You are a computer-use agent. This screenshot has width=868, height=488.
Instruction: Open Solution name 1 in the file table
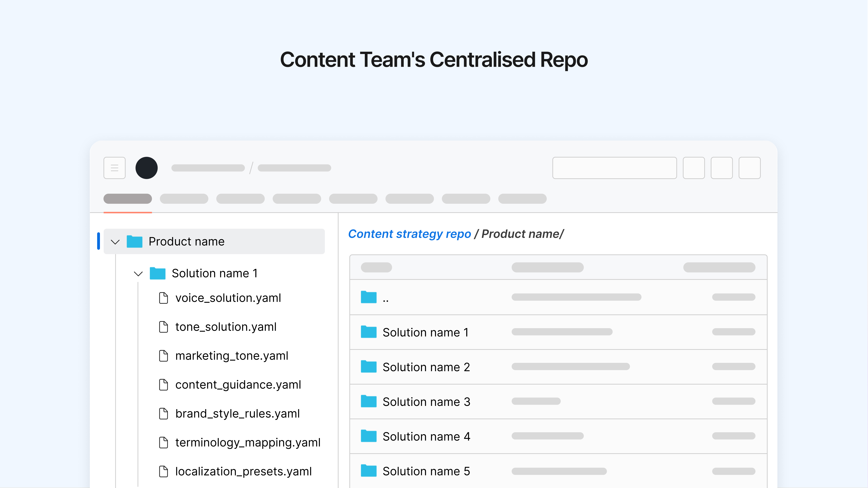[x=426, y=332]
